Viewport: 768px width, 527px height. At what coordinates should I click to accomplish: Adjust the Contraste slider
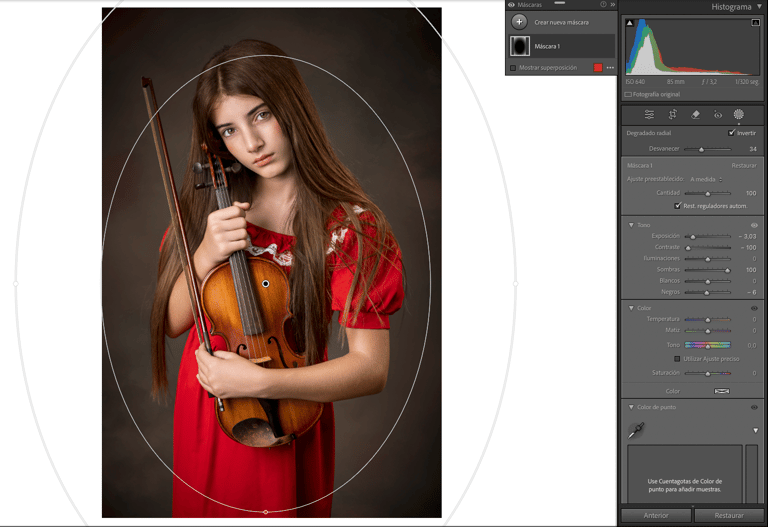[707, 247]
